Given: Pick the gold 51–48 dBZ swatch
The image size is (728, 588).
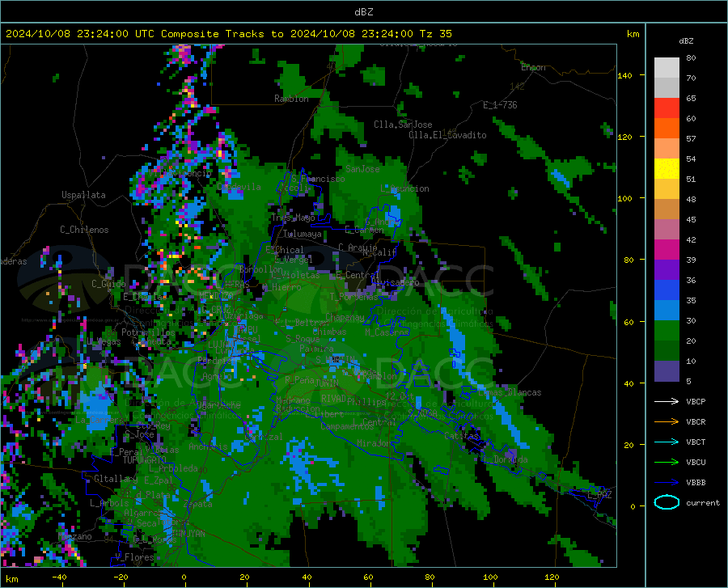Looking at the screenshot, I should click(x=667, y=189).
